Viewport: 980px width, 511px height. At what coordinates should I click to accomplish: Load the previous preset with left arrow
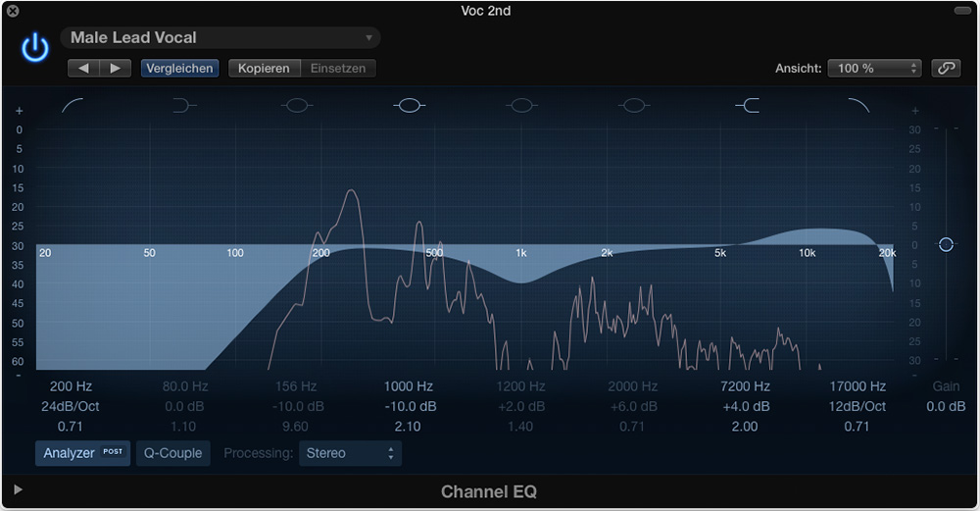click(83, 69)
